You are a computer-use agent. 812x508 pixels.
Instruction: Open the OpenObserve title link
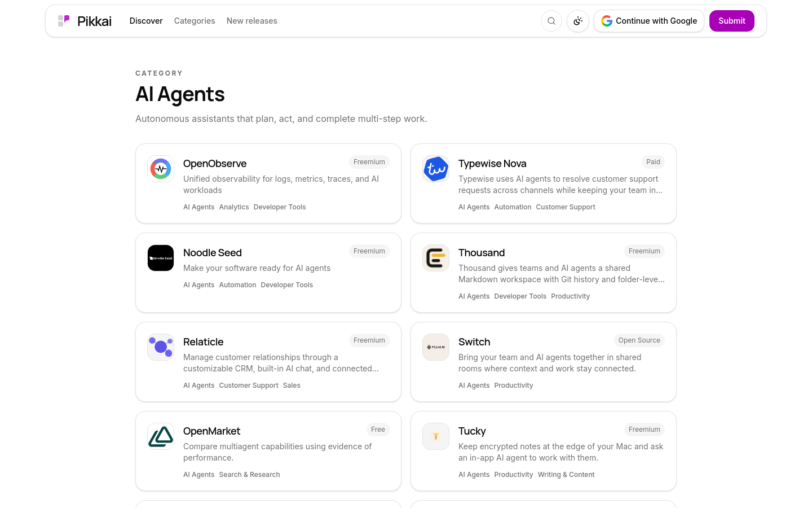[215, 164]
